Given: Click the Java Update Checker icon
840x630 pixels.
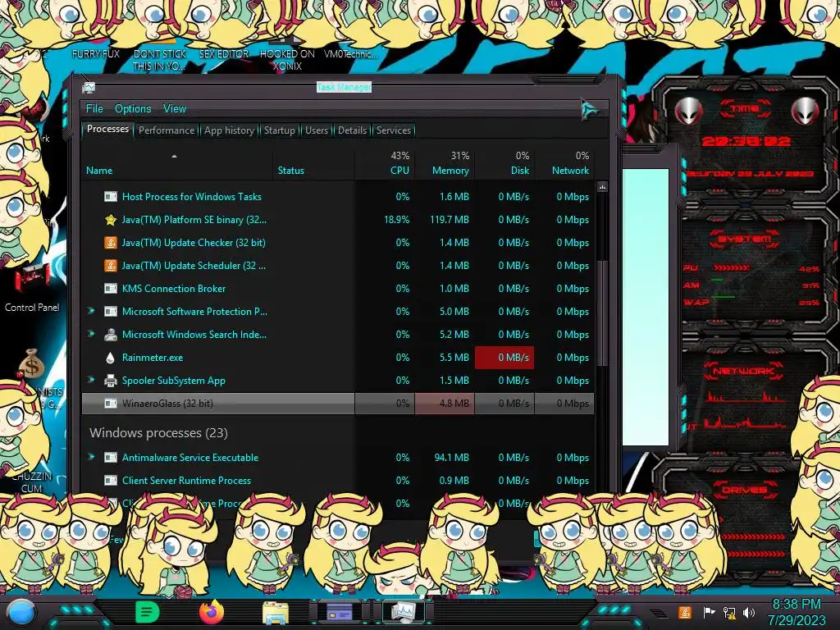Looking at the screenshot, I should point(111,243).
